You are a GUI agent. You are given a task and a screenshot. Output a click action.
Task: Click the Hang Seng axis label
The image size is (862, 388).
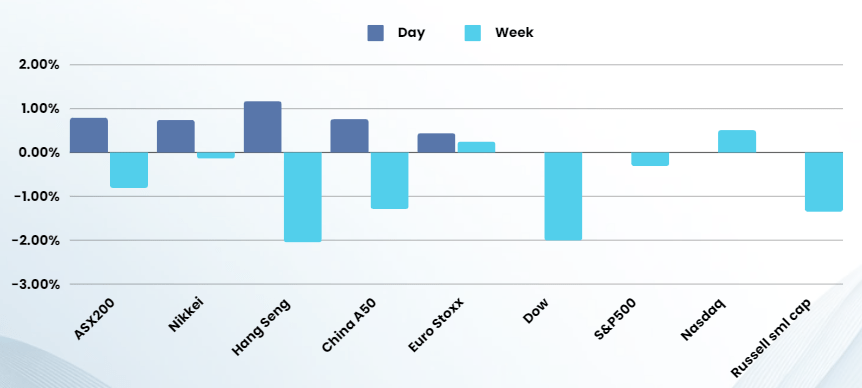pos(261,327)
